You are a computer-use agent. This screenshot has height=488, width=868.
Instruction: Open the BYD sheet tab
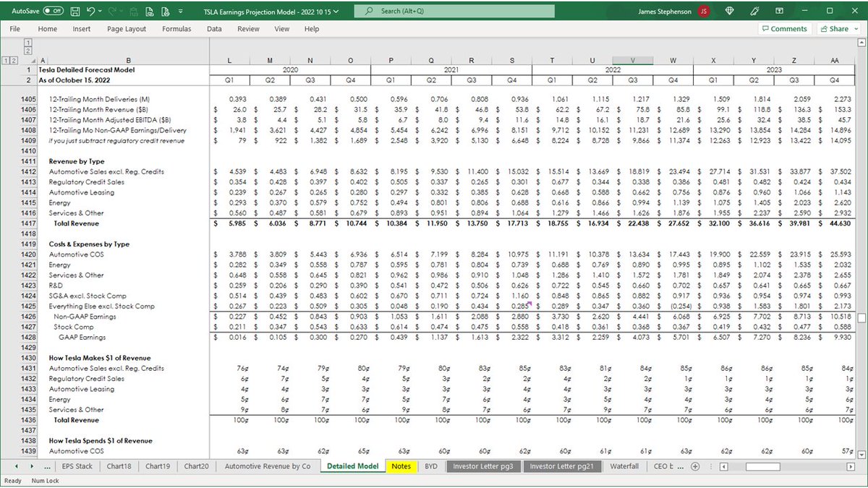(x=431, y=466)
